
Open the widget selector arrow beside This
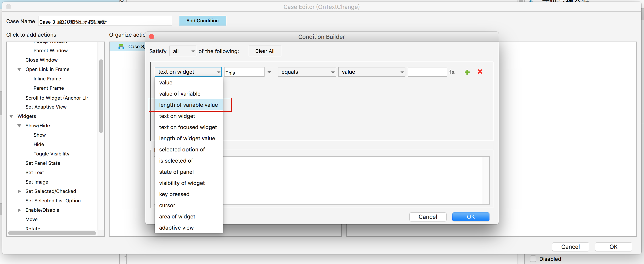pyautogui.click(x=269, y=72)
